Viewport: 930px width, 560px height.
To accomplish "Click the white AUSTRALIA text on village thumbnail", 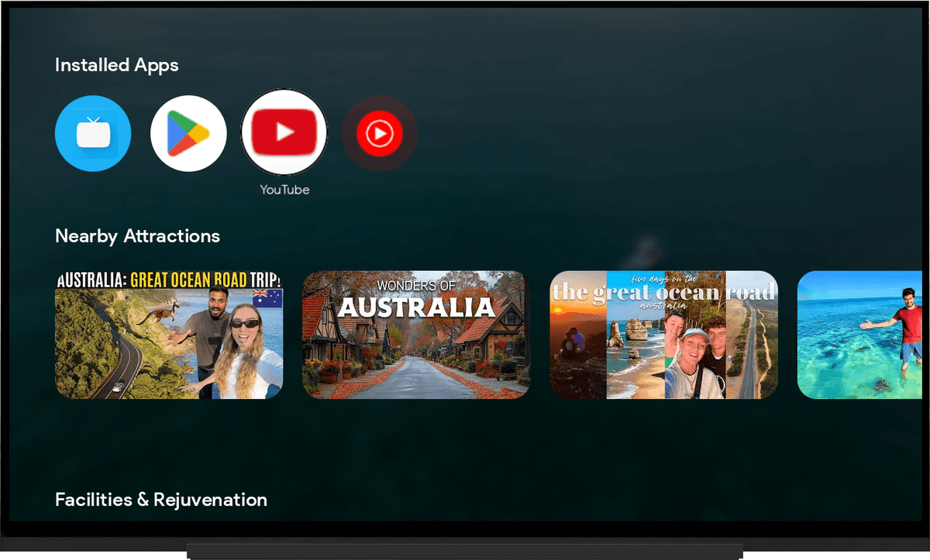I will [x=416, y=307].
